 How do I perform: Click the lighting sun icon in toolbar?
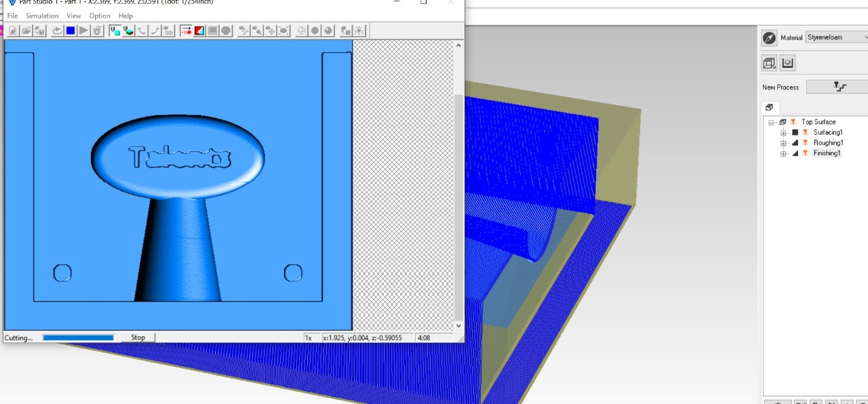click(x=359, y=31)
